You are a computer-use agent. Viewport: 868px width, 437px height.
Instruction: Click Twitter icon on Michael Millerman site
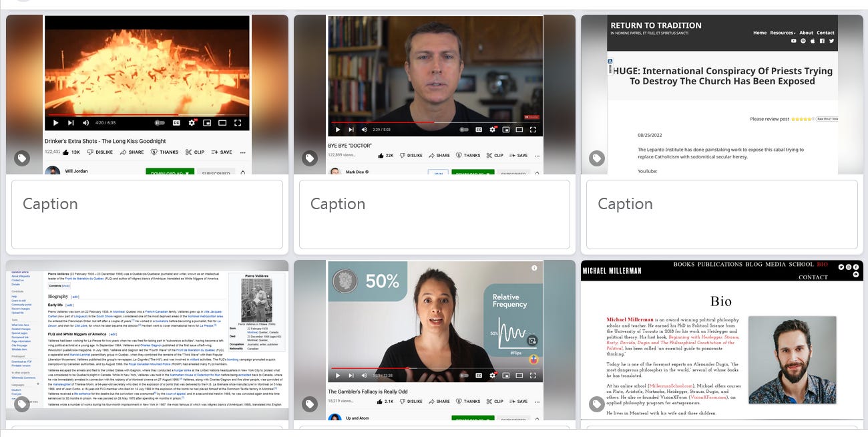[x=841, y=267]
